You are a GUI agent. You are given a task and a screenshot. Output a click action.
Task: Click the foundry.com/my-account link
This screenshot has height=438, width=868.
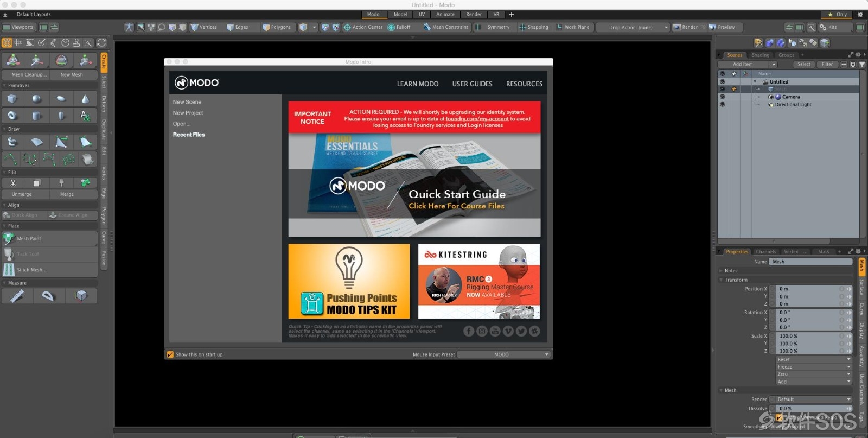(x=477, y=119)
